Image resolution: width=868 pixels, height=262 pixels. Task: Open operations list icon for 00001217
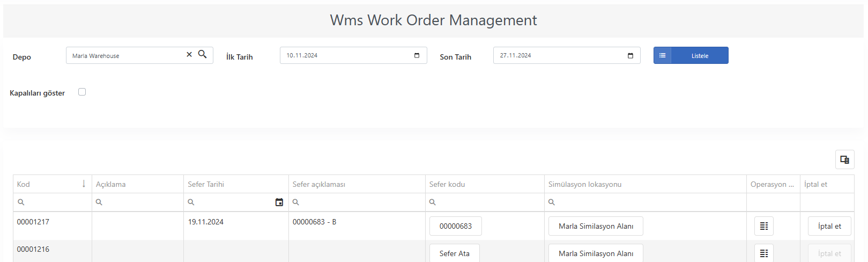(764, 226)
